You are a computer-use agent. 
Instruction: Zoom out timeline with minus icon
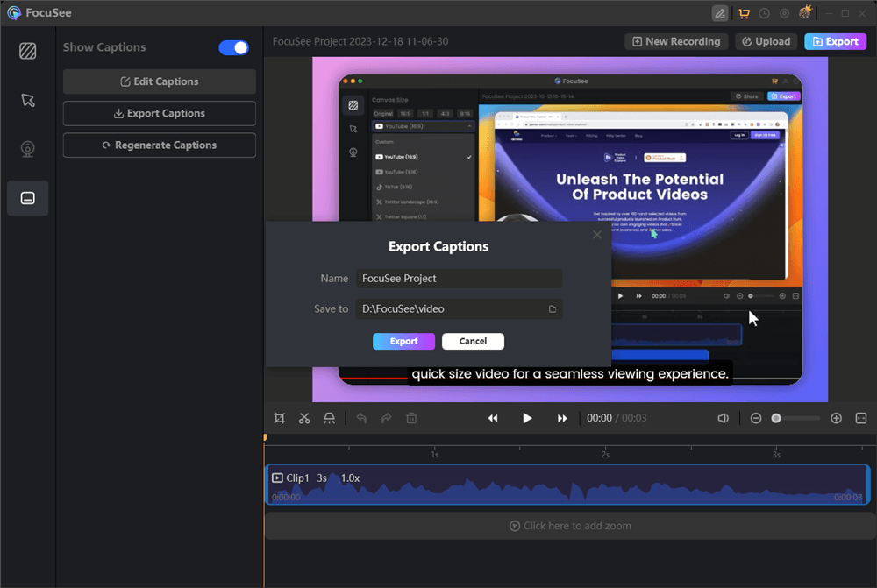click(756, 419)
